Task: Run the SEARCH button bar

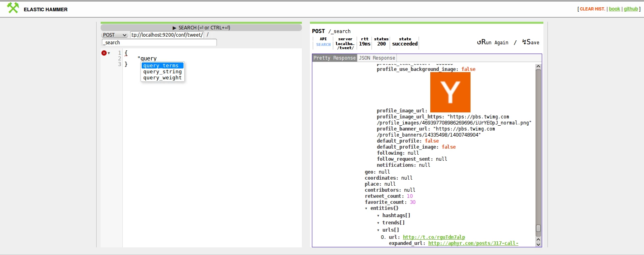Action: (201, 28)
